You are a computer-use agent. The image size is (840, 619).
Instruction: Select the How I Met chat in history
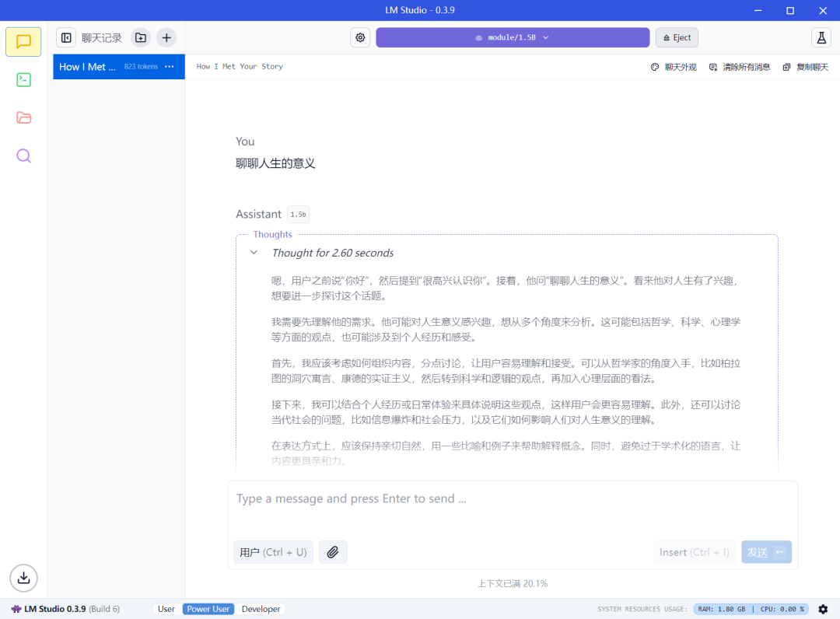pyautogui.click(x=119, y=66)
